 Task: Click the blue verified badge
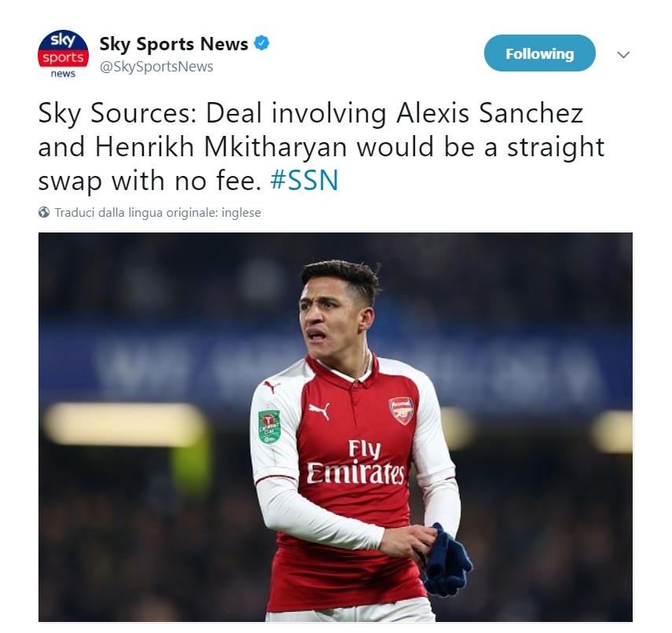[x=262, y=43]
